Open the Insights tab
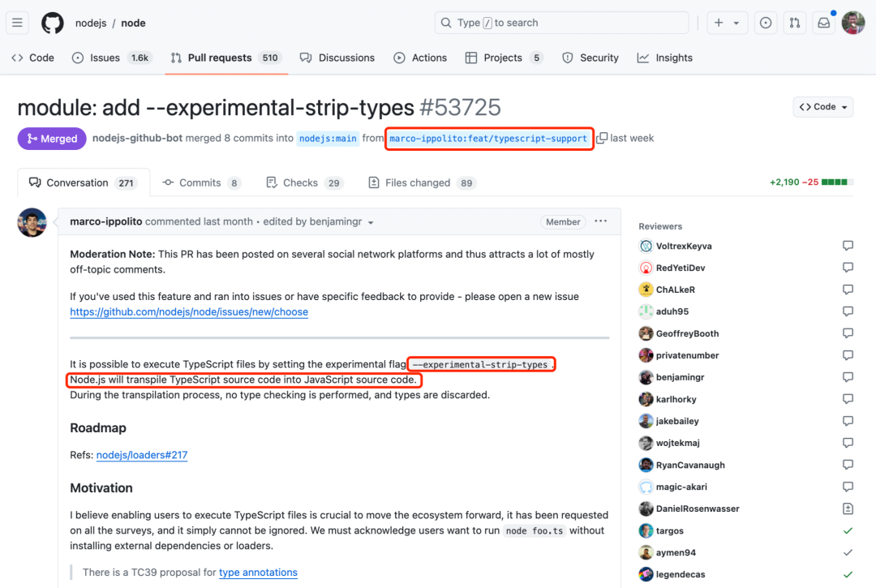The width and height of the screenshot is (876, 588). click(665, 58)
